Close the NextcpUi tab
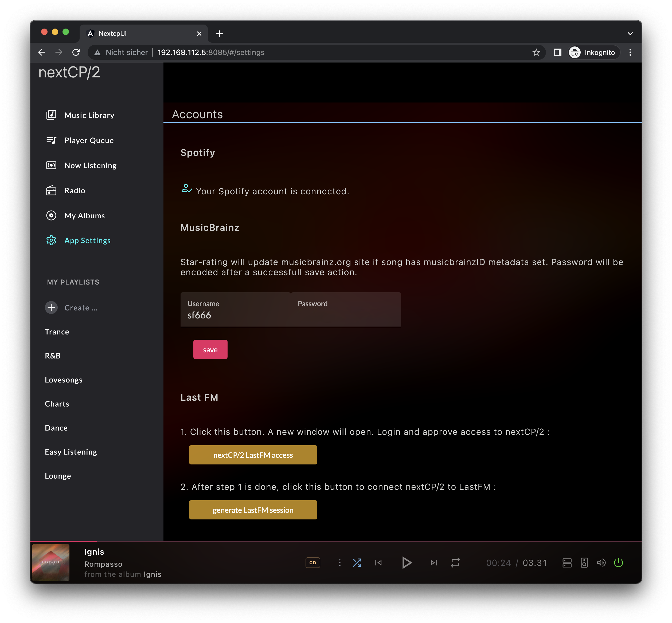The width and height of the screenshot is (672, 623). [x=199, y=34]
